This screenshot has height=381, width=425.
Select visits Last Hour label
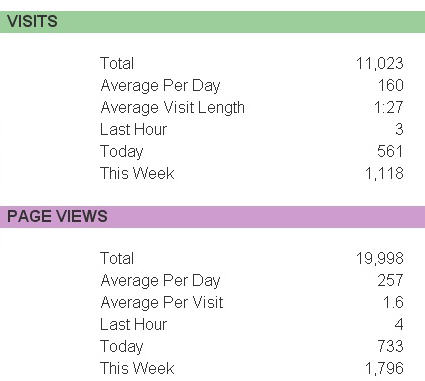pos(133,129)
